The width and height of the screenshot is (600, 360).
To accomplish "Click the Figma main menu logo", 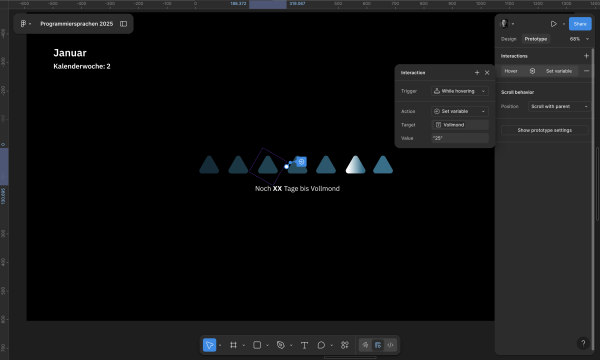I will click(x=23, y=24).
